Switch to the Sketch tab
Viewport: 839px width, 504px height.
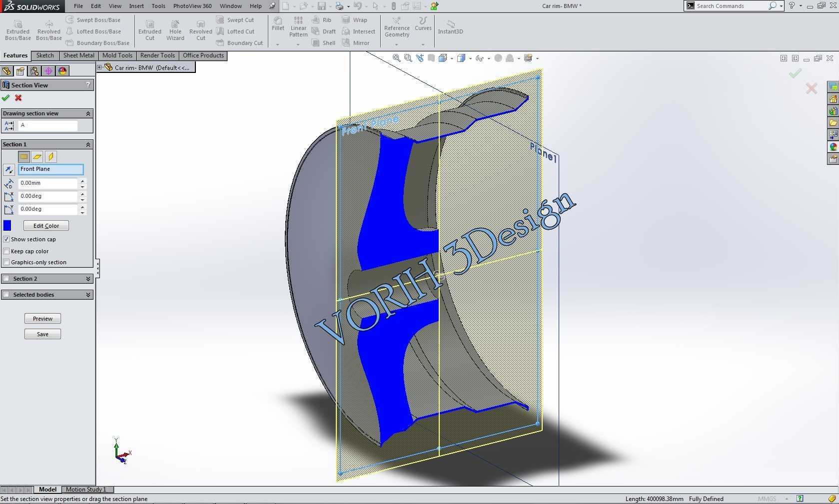coord(45,55)
